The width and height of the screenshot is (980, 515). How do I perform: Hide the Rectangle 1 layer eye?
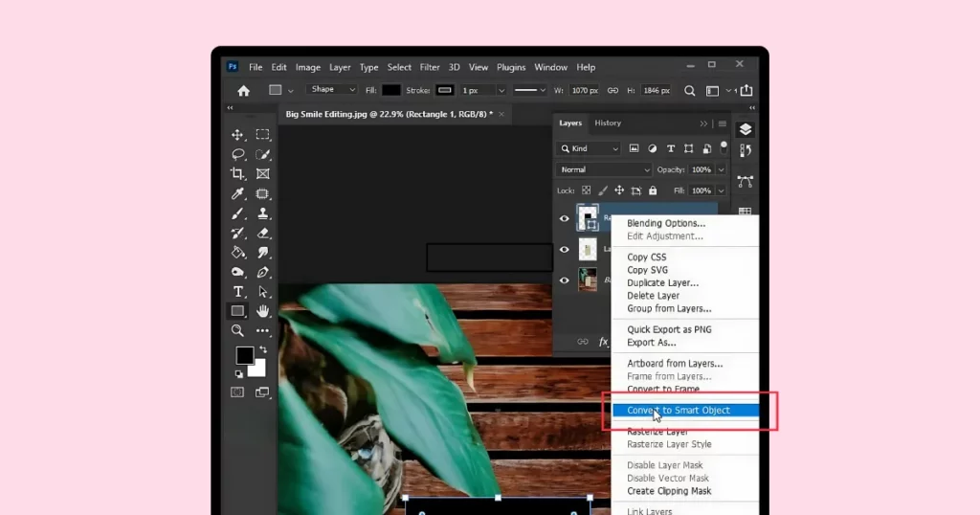point(565,219)
